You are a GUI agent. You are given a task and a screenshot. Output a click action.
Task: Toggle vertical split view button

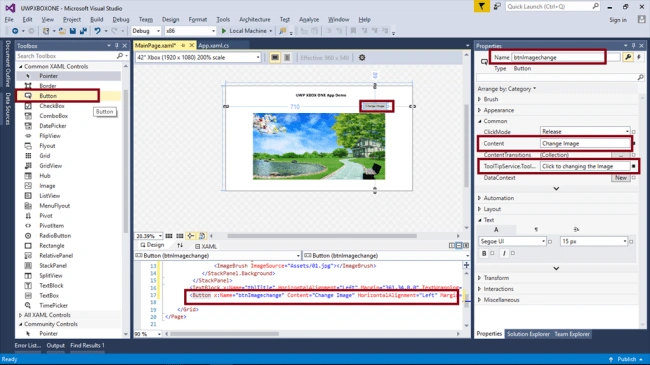pyautogui.click(x=452, y=246)
